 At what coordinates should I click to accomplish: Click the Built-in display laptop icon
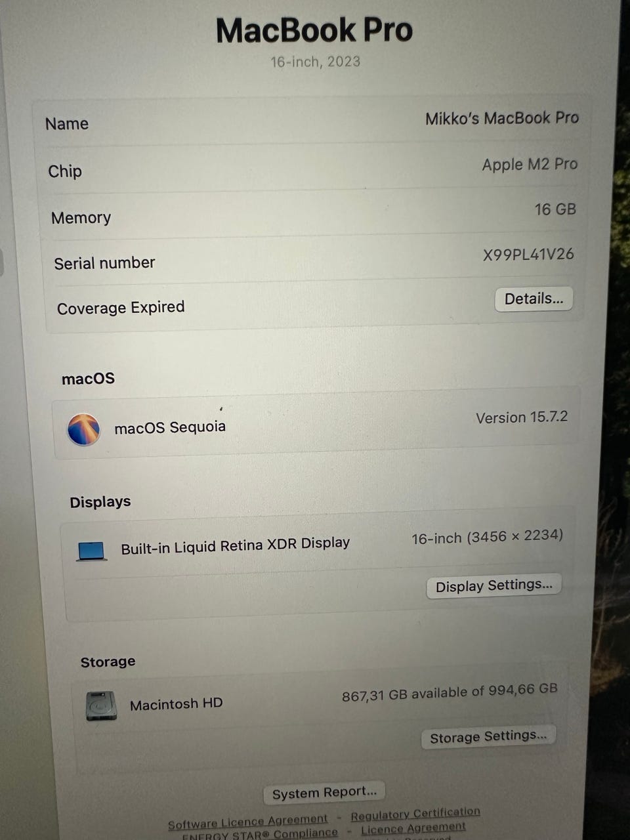(x=92, y=551)
